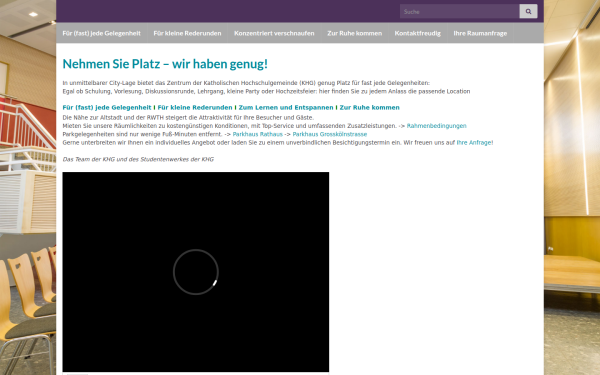Open the 'Kontaktfreudig' nav item
The width and height of the screenshot is (600, 375).
[418, 33]
